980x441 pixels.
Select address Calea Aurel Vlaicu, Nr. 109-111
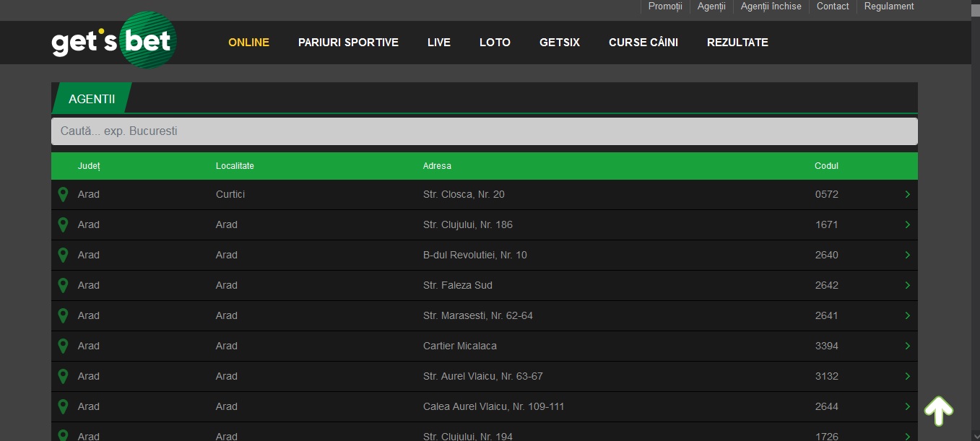(x=494, y=406)
